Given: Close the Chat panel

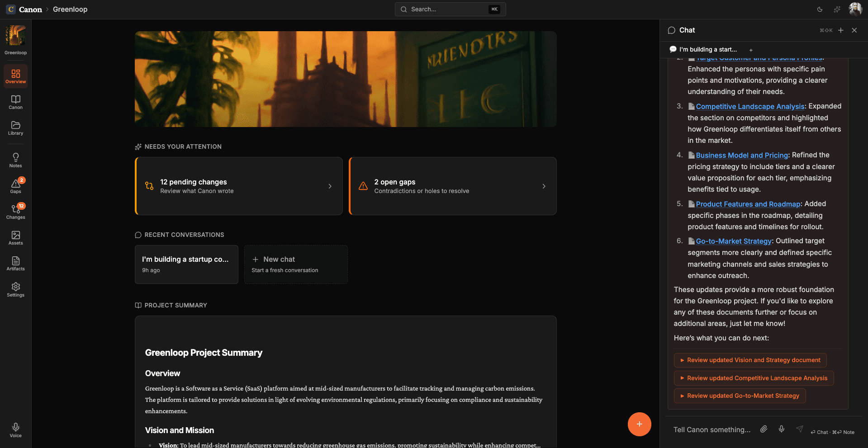Looking at the screenshot, I should [x=854, y=30].
